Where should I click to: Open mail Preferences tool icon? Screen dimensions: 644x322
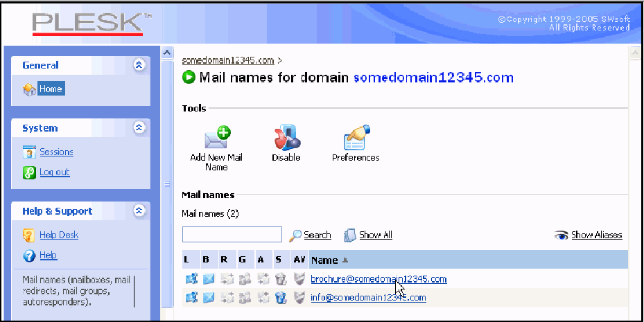(x=356, y=137)
